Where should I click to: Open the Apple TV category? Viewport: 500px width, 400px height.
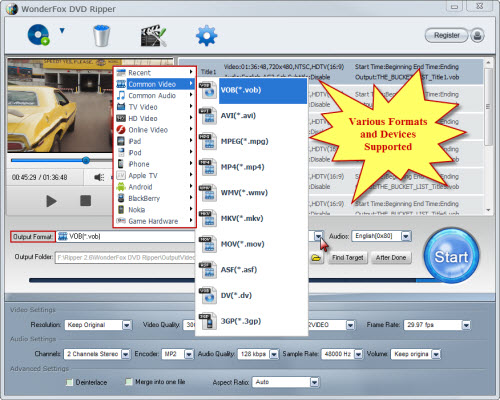[155, 175]
